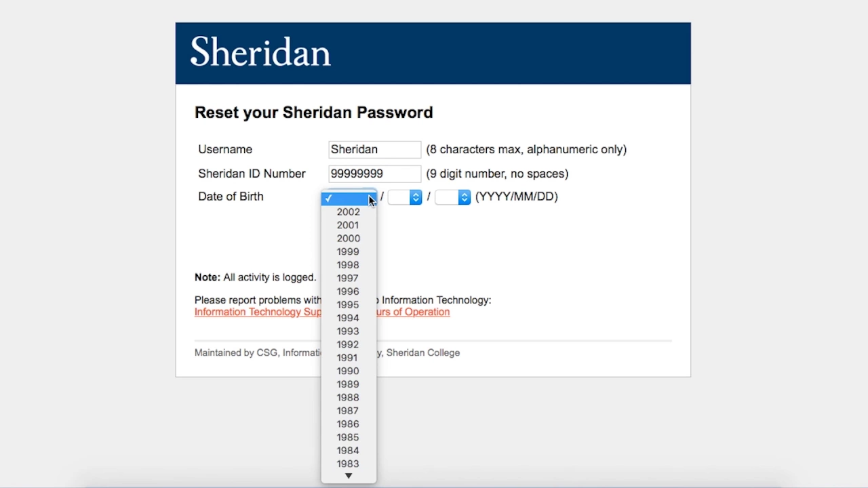Select year 2002 from dropdown list
The height and width of the screenshot is (488, 868).
tap(349, 212)
